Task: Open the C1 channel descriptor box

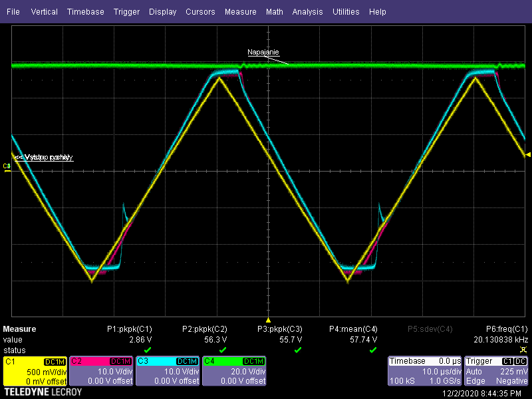Action: pos(35,371)
